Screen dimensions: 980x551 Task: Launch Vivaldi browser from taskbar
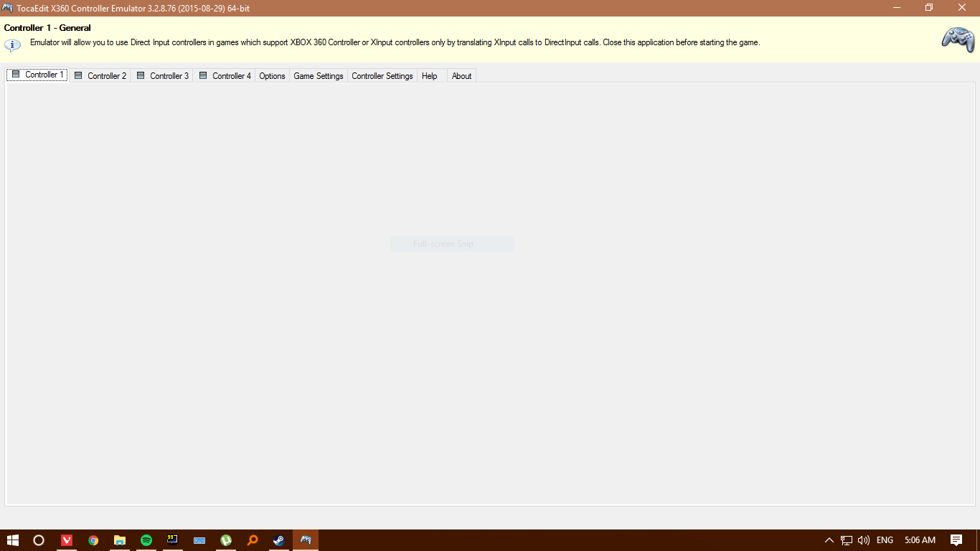[x=67, y=540]
